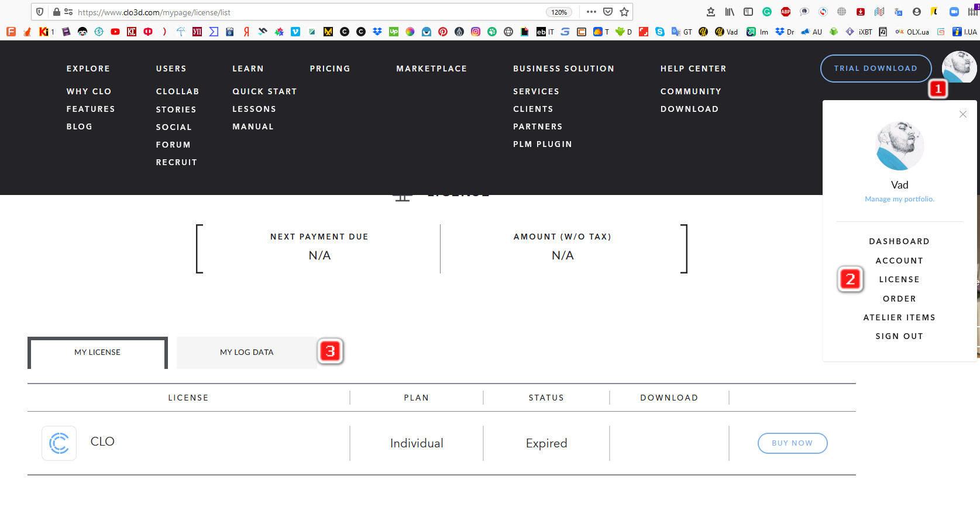Open the PRICING navigation link
Screen dimensions: 980x520
pos(330,69)
